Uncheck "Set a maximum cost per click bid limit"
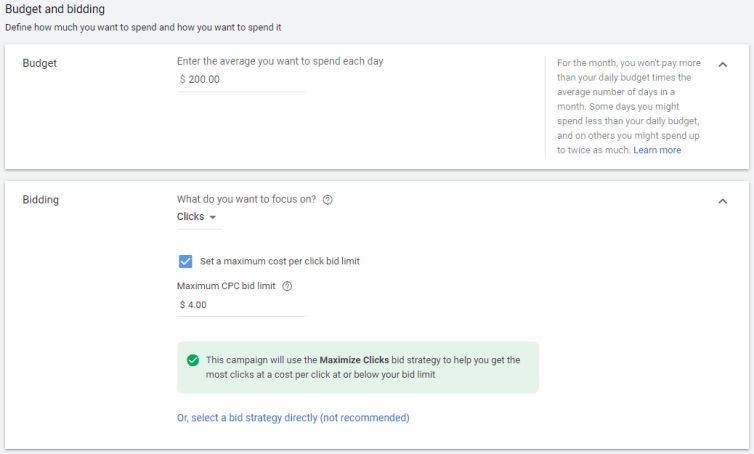Image resolution: width=754 pixels, height=454 pixels. (x=185, y=261)
